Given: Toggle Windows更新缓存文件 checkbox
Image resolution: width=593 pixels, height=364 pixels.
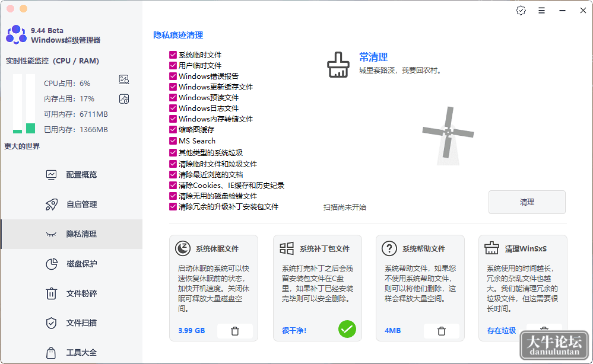Looking at the screenshot, I should [x=173, y=87].
